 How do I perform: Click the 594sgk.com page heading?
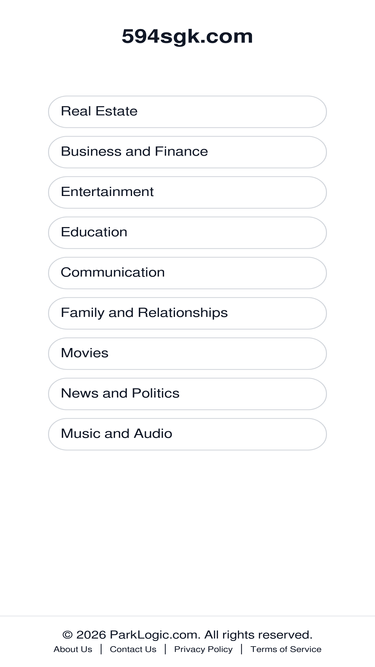(187, 36)
